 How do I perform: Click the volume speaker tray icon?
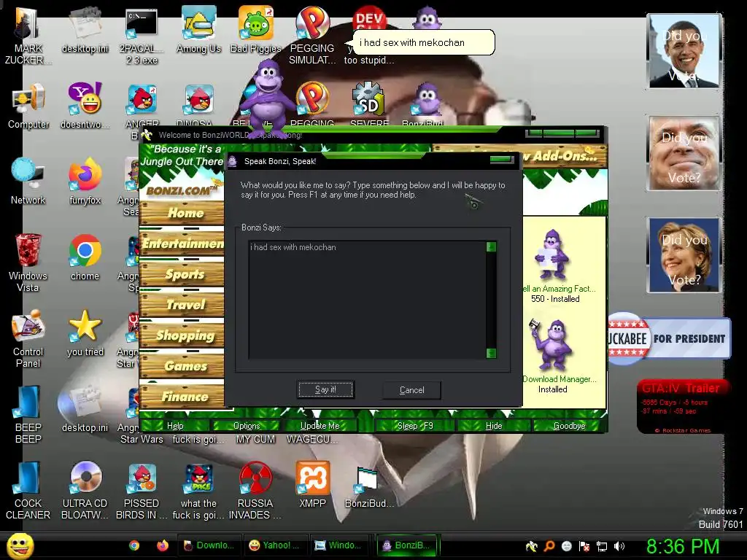pos(619,546)
